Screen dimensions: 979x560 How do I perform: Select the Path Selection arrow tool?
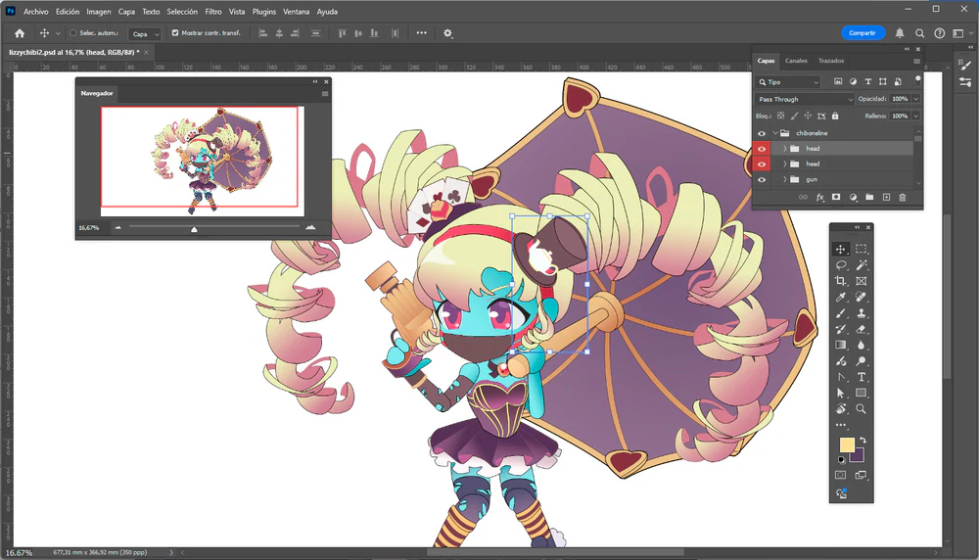(841, 394)
